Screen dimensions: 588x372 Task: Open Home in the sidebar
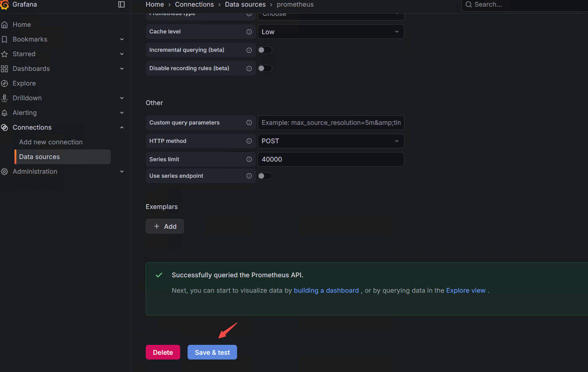point(22,25)
